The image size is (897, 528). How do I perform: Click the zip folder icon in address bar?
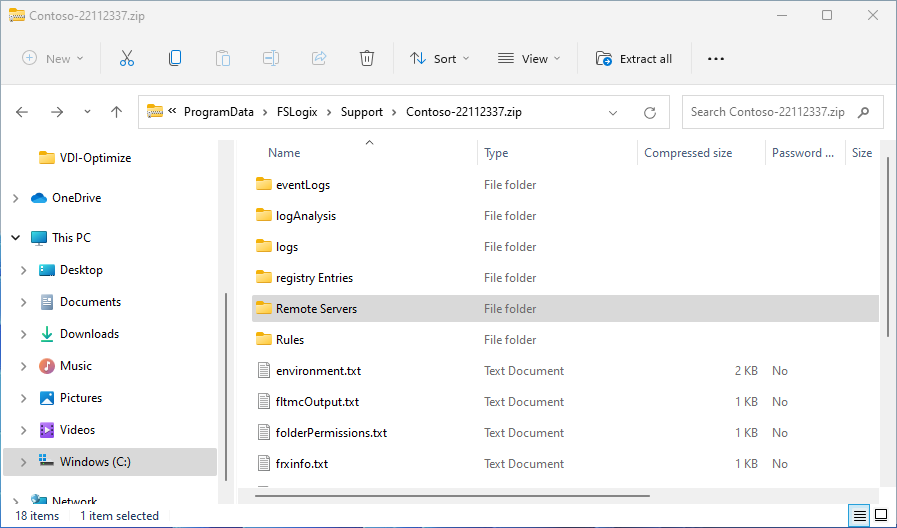155,112
